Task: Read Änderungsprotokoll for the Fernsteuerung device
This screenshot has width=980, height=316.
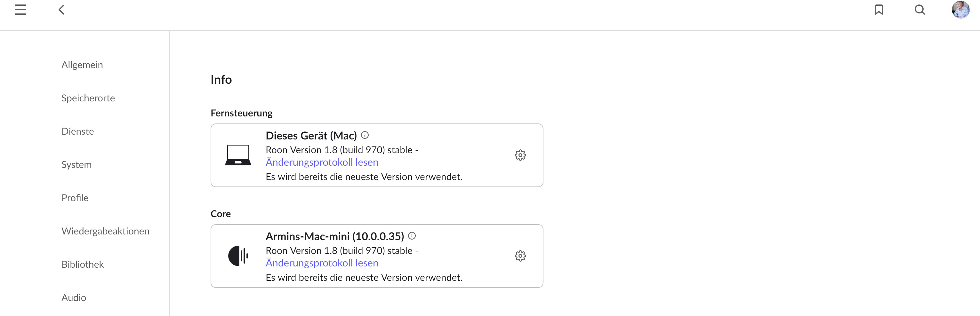Action: point(322,162)
